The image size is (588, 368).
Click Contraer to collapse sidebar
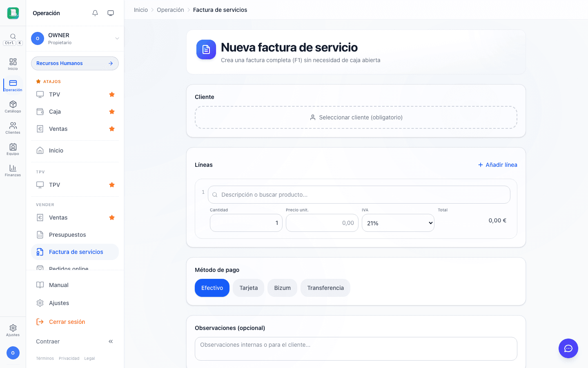[x=75, y=341]
